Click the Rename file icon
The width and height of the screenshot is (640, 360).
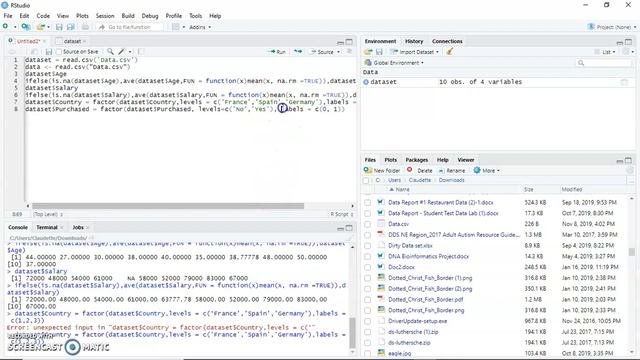441,171
